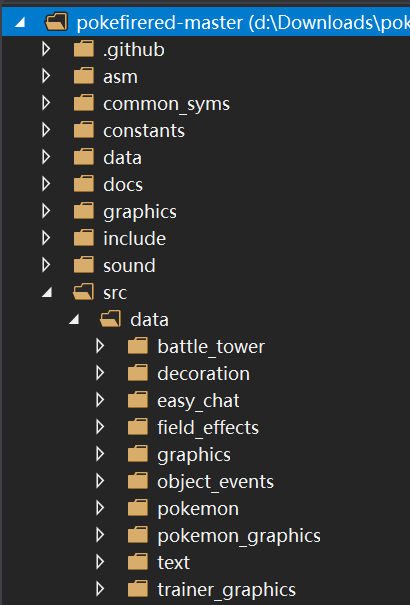Select the easy_chat folder name

[x=198, y=401]
